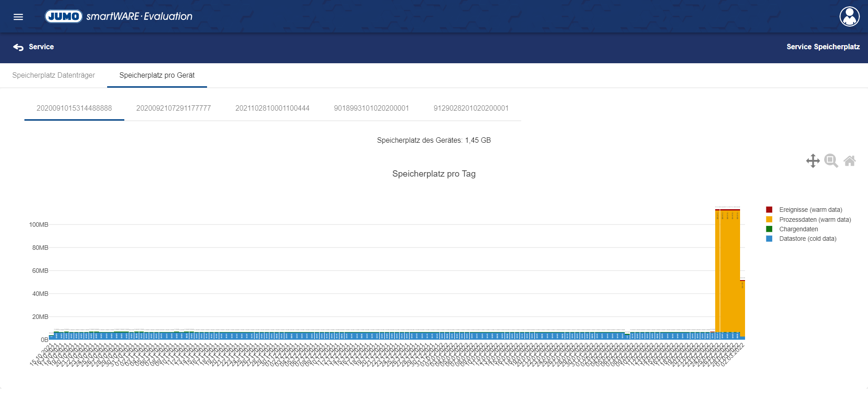Toggle Ereignisse (warm data) legend series

point(810,210)
